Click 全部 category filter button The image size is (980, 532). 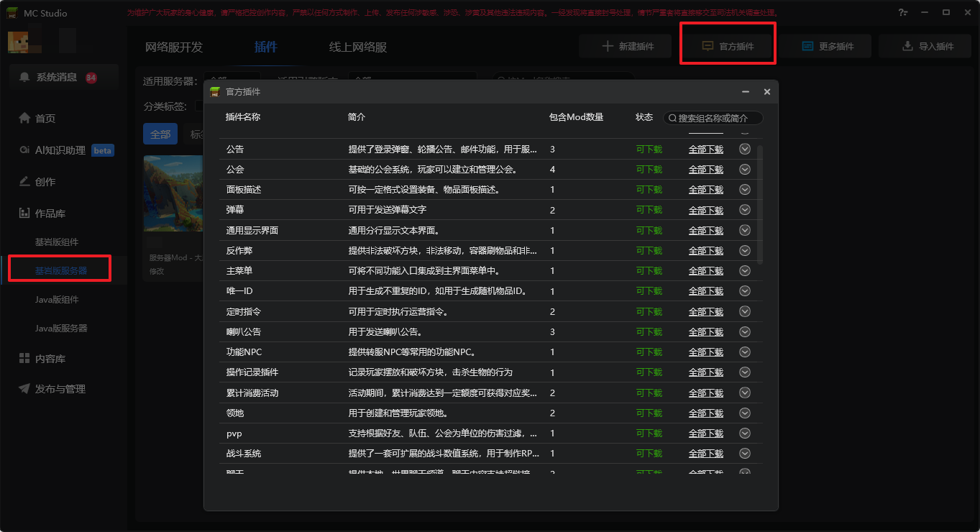pyautogui.click(x=160, y=134)
